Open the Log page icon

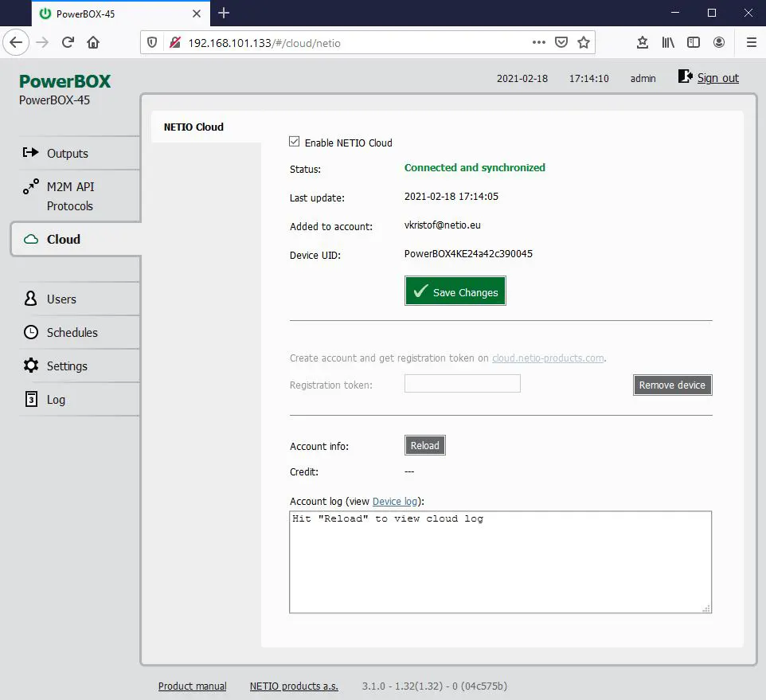[x=31, y=399]
